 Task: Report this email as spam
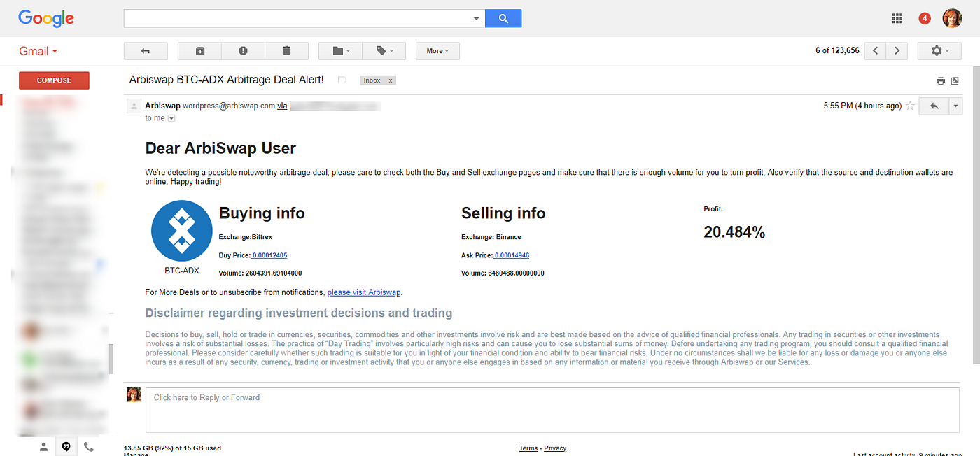point(243,51)
